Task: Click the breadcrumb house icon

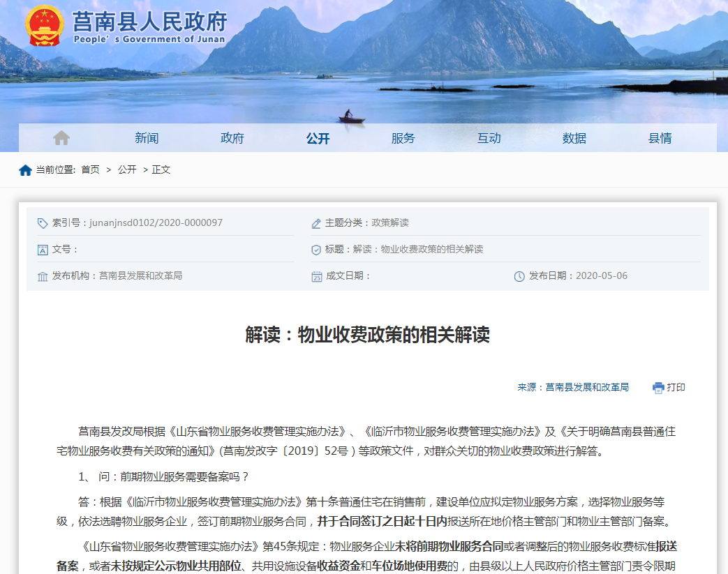Action: click(25, 170)
